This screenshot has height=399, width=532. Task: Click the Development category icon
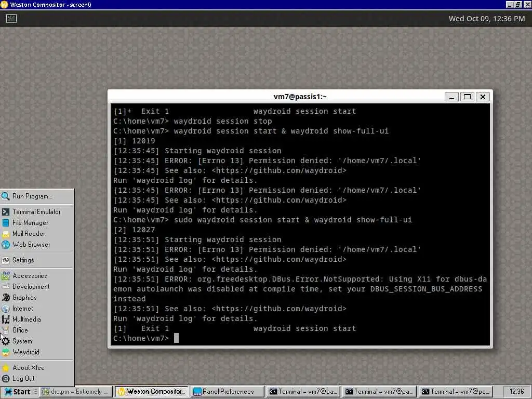coord(5,286)
